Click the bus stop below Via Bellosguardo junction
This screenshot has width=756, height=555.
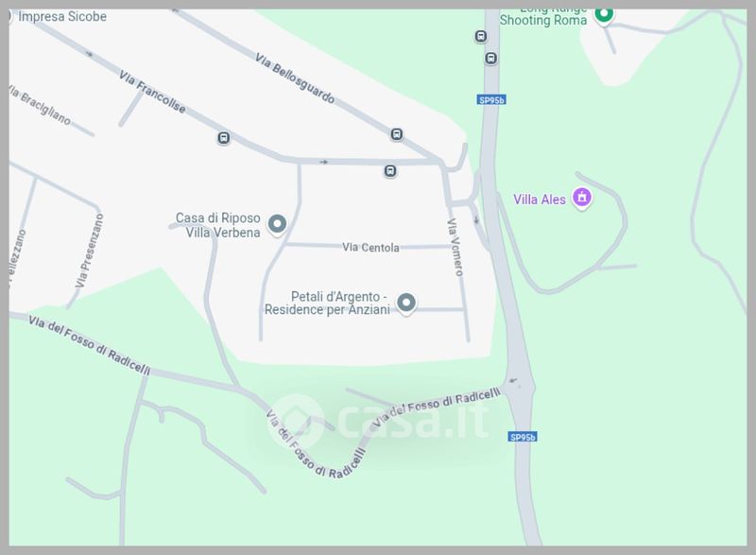pyautogui.click(x=390, y=171)
